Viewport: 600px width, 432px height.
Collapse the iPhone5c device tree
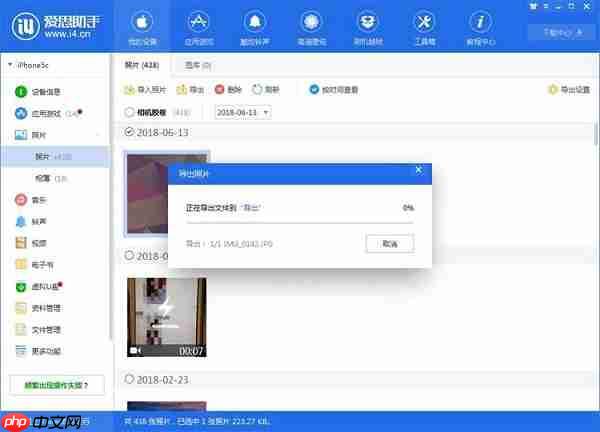coord(11,66)
